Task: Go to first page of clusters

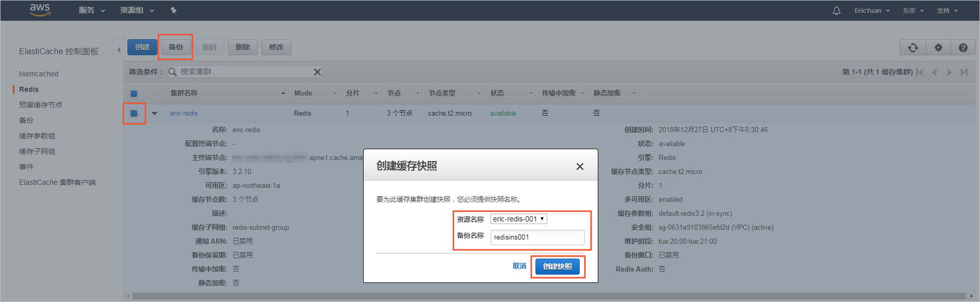Action: click(920, 72)
